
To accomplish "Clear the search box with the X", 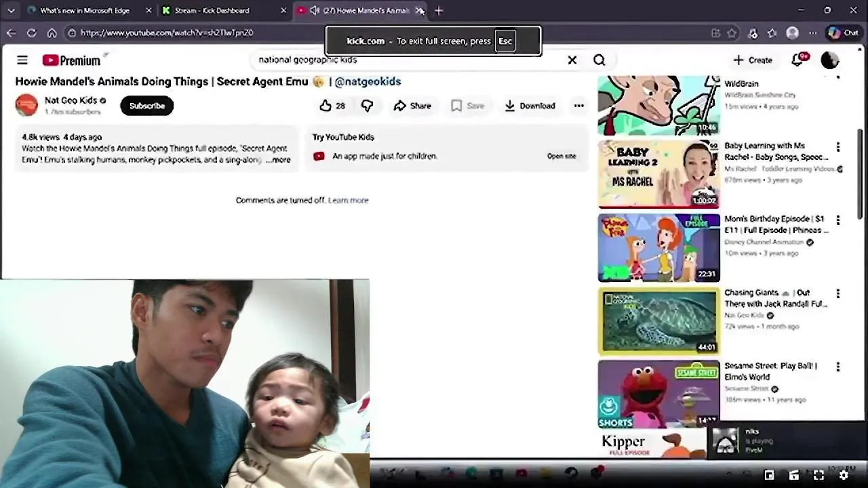I will pos(572,60).
